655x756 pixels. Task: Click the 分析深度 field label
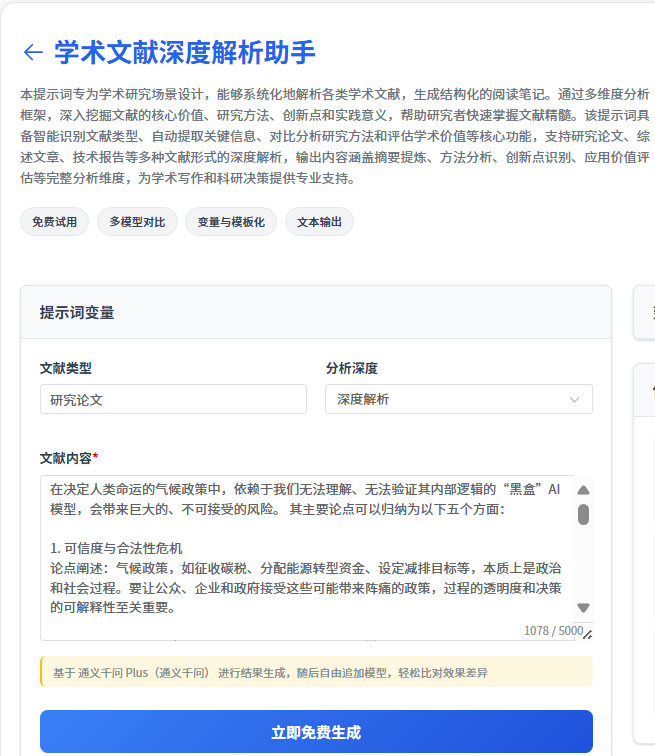352,368
